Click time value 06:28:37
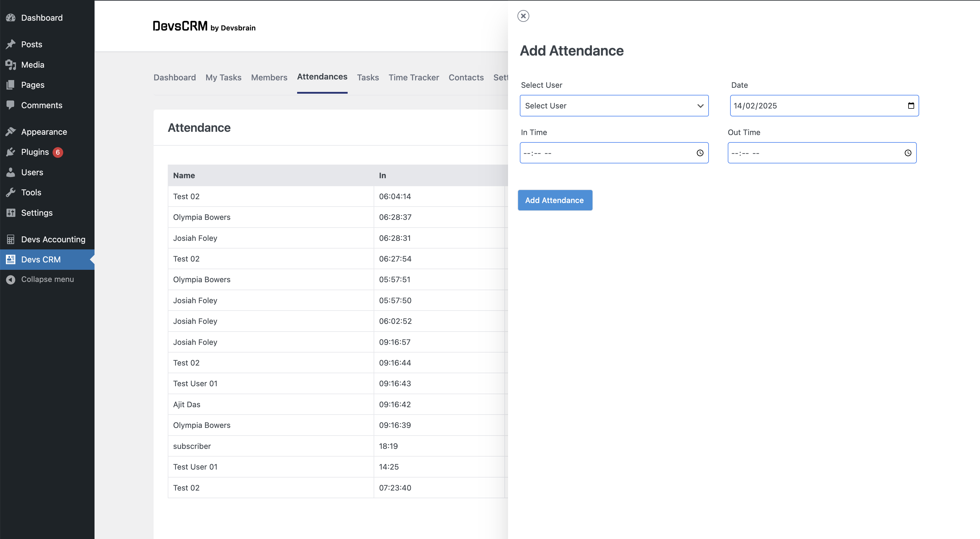Viewport: 980px width, 539px height. point(395,217)
